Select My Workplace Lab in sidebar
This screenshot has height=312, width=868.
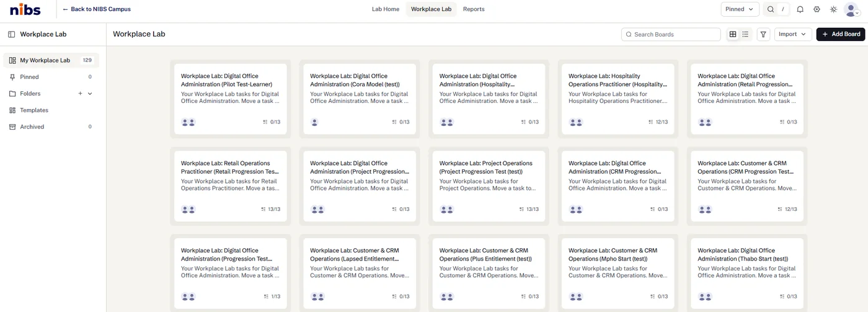51,60
